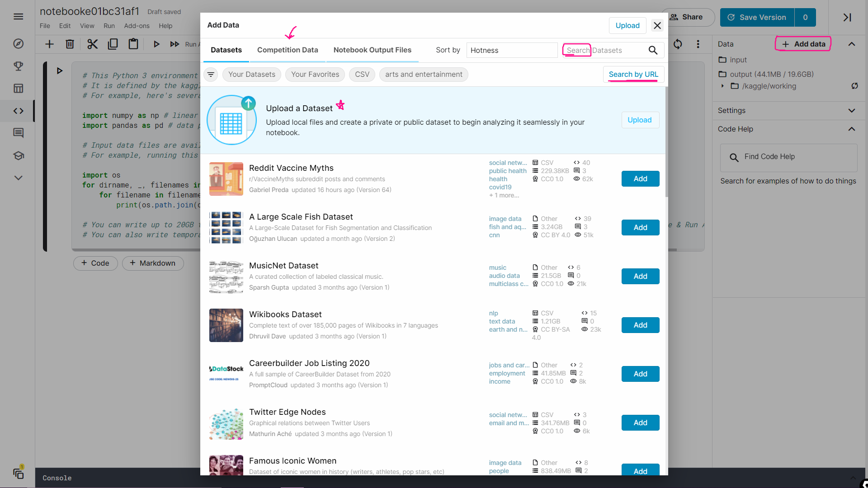Open the vertical three-dot options menu
The image size is (868, 488).
click(x=698, y=44)
